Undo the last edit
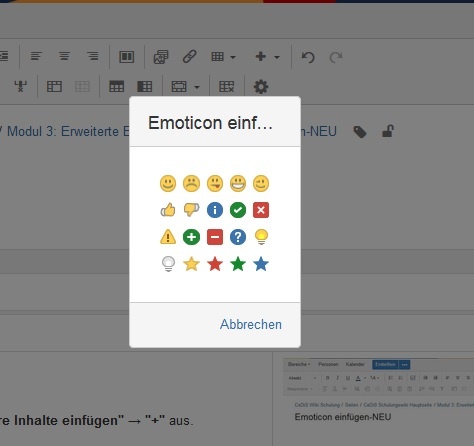 [308, 57]
